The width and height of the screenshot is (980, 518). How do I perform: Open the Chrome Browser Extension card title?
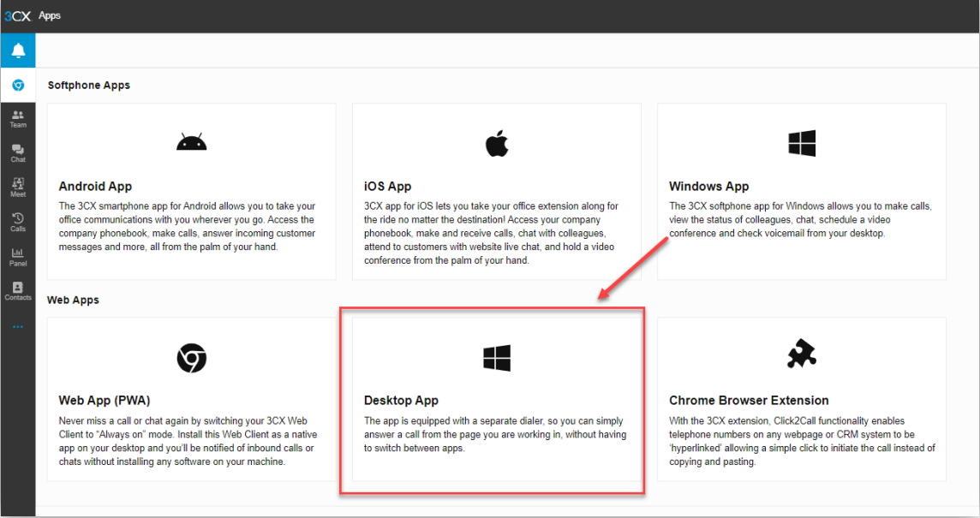coord(749,401)
